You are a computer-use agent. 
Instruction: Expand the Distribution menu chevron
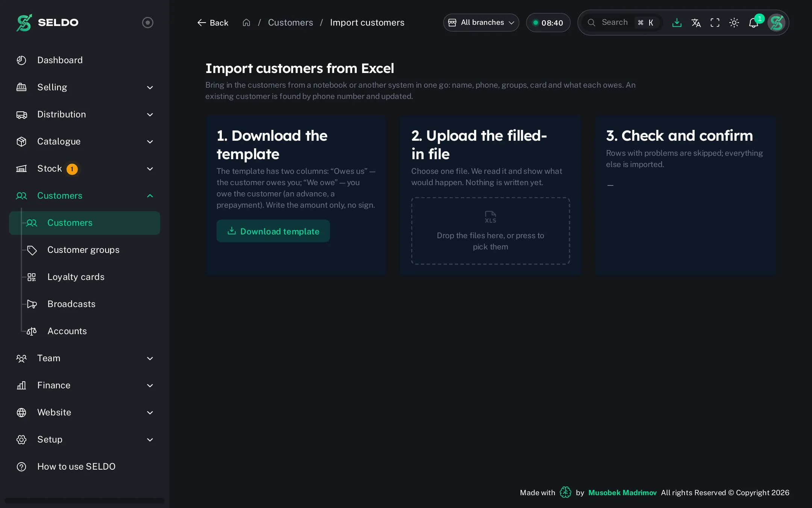pyautogui.click(x=150, y=115)
